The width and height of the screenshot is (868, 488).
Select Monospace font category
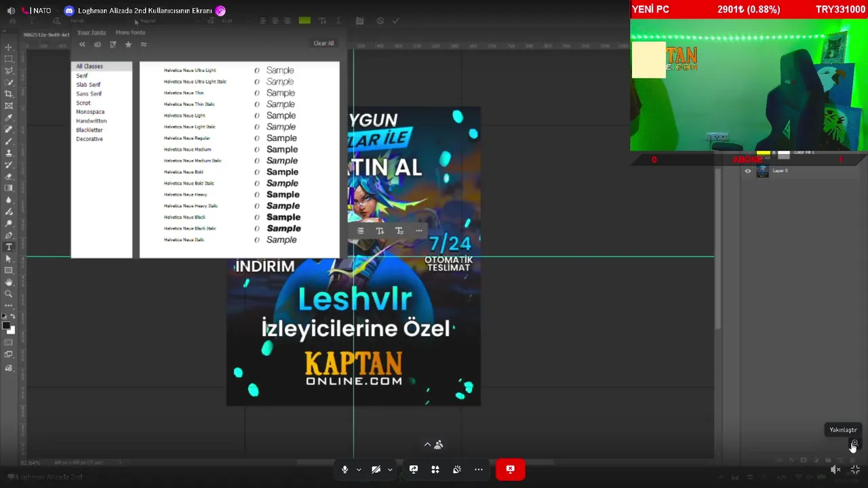(90, 112)
